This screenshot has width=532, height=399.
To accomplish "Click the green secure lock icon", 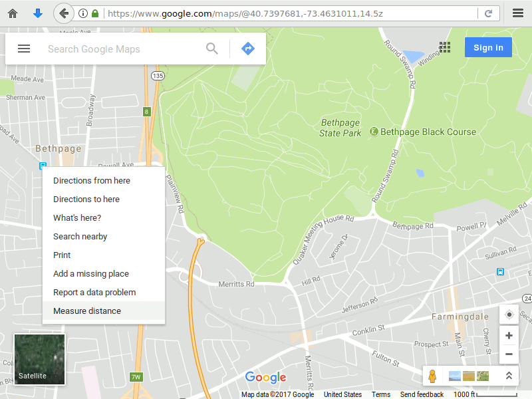I will pos(95,13).
